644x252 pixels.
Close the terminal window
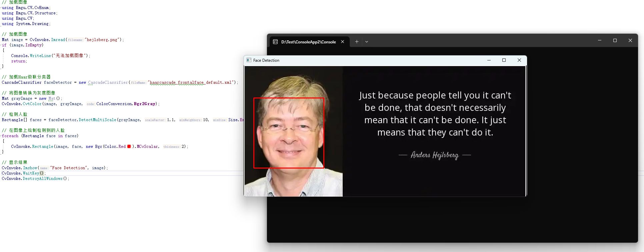click(630, 40)
